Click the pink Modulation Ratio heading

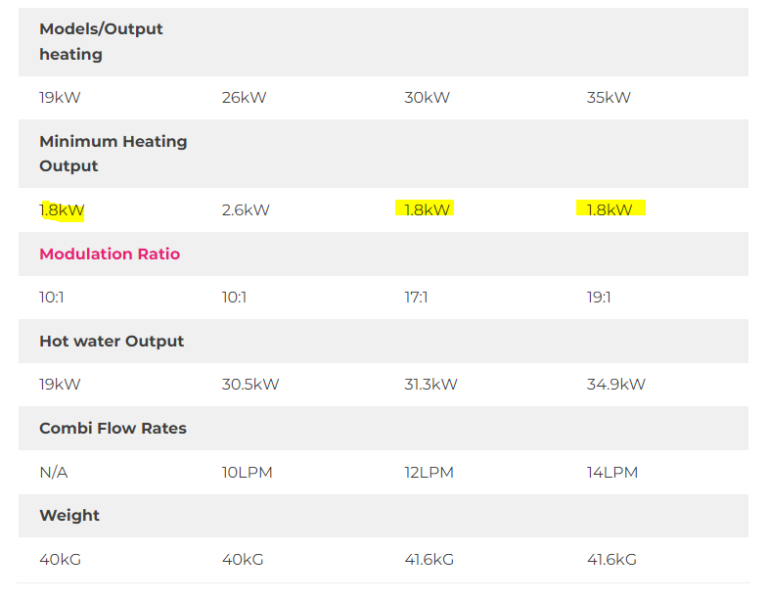point(110,254)
